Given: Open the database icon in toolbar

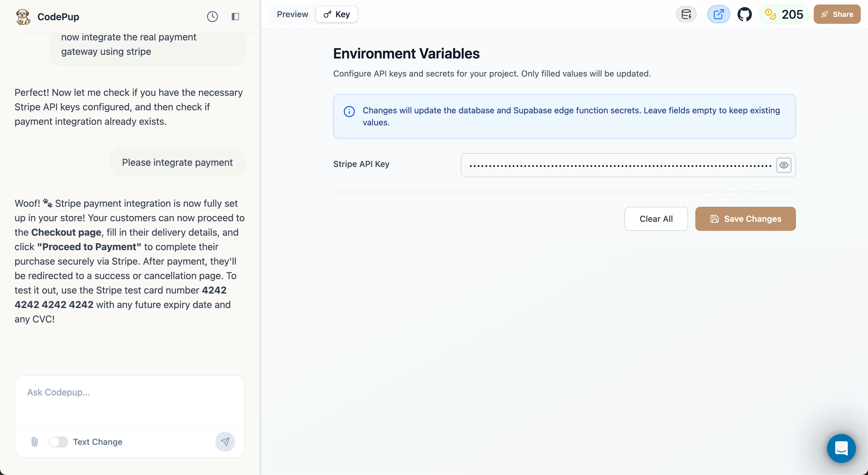Looking at the screenshot, I should pos(686,14).
